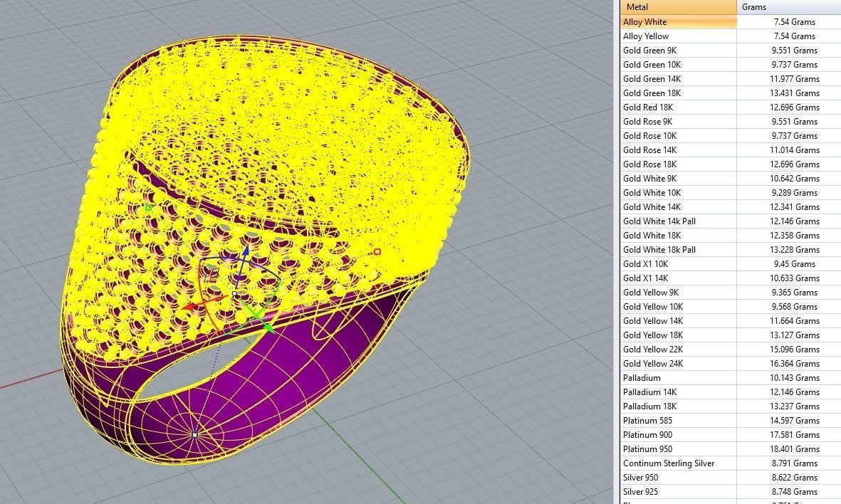The width and height of the screenshot is (841, 504).
Task: Select the 'Gold Green 18K' row
Action: (731, 93)
